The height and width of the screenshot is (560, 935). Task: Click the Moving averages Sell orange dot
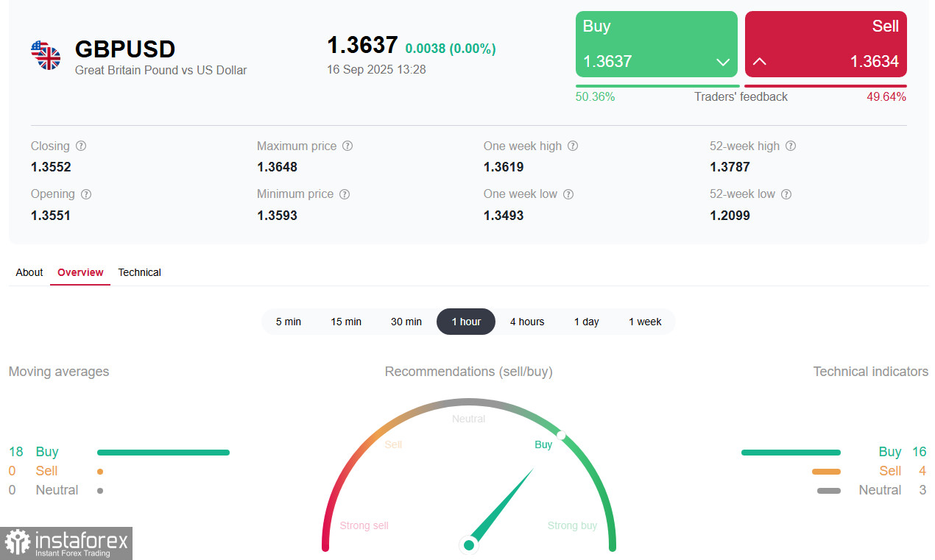point(100,472)
